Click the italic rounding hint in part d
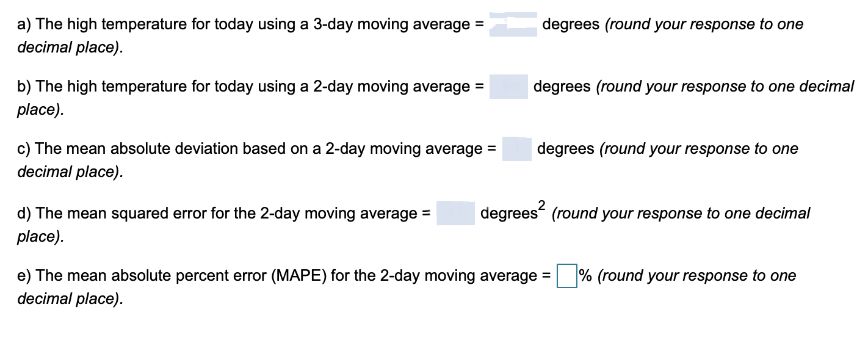This screenshot has height=354, width=868. (x=681, y=214)
